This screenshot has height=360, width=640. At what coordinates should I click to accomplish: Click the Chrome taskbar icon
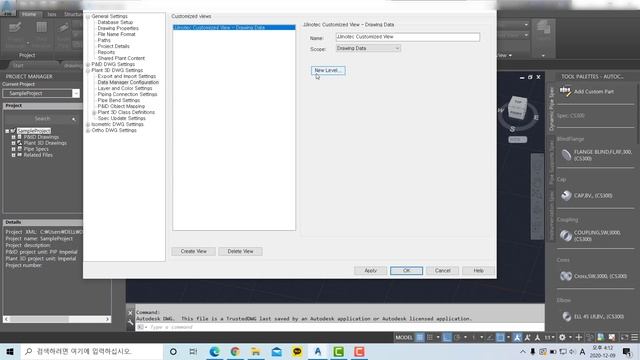tap(235, 351)
